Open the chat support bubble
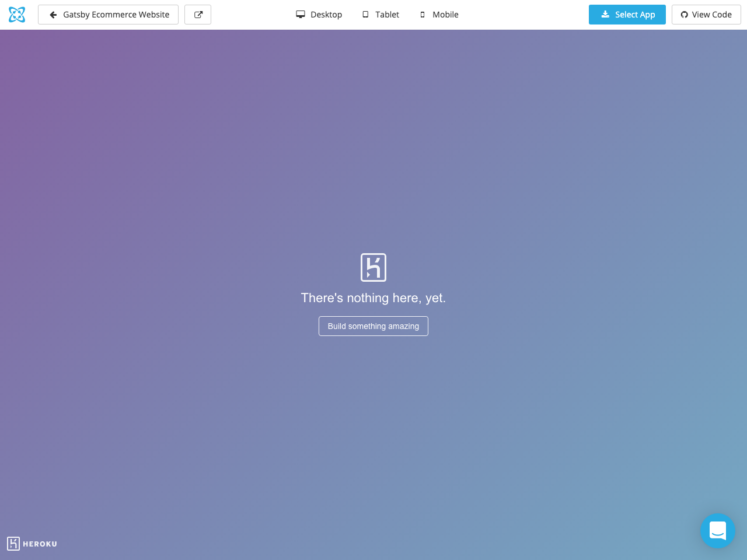 click(x=717, y=531)
